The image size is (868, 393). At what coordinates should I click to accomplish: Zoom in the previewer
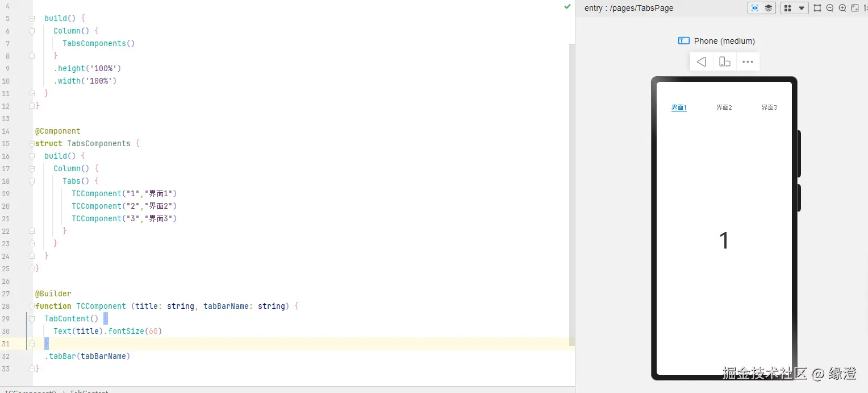click(842, 8)
